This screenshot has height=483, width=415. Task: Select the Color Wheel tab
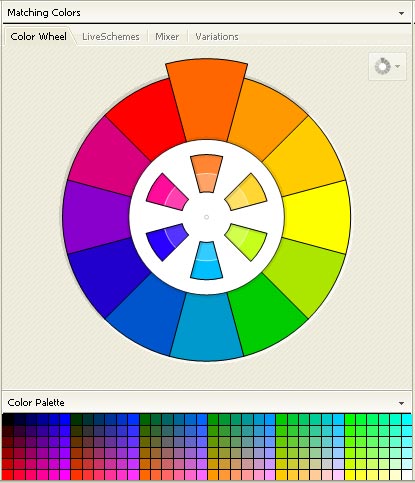(38, 37)
